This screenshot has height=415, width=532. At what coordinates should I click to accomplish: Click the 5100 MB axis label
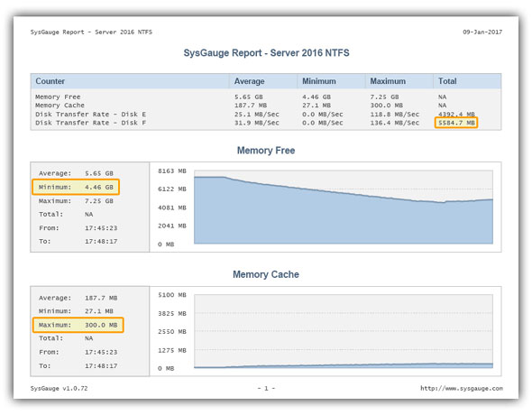tap(172, 295)
